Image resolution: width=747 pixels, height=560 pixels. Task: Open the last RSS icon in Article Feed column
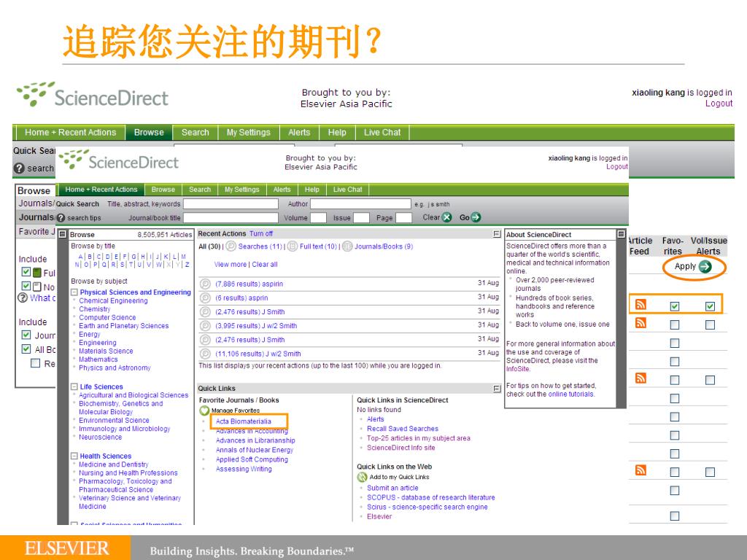click(640, 470)
